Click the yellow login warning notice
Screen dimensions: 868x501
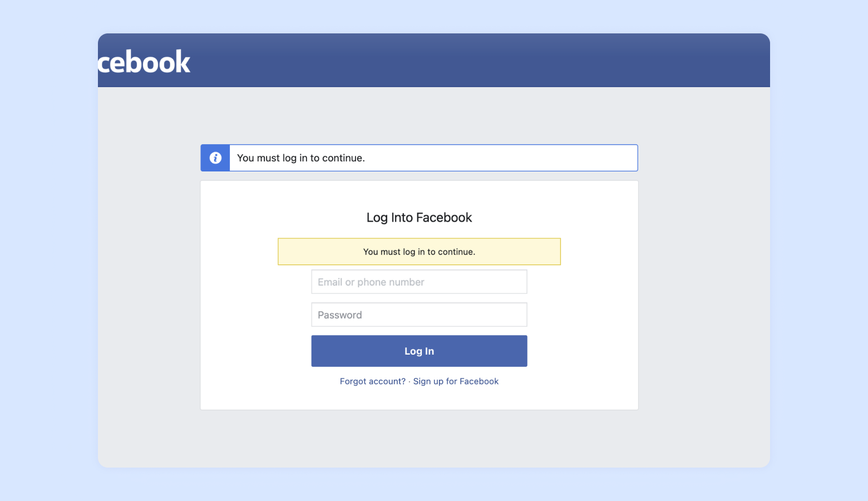pyautogui.click(x=419, y=252)
